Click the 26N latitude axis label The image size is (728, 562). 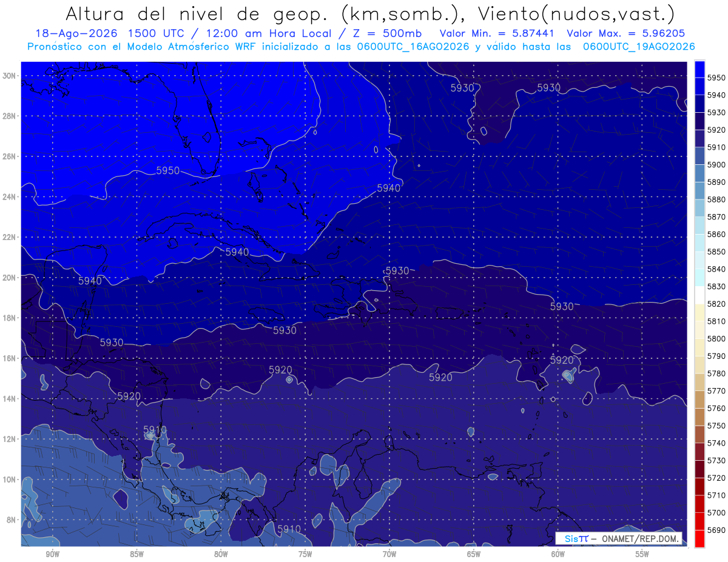(x=8, y=156)
